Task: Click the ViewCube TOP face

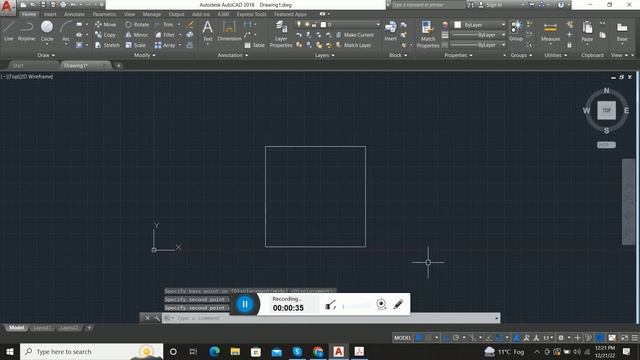Action: pos(607,110)
